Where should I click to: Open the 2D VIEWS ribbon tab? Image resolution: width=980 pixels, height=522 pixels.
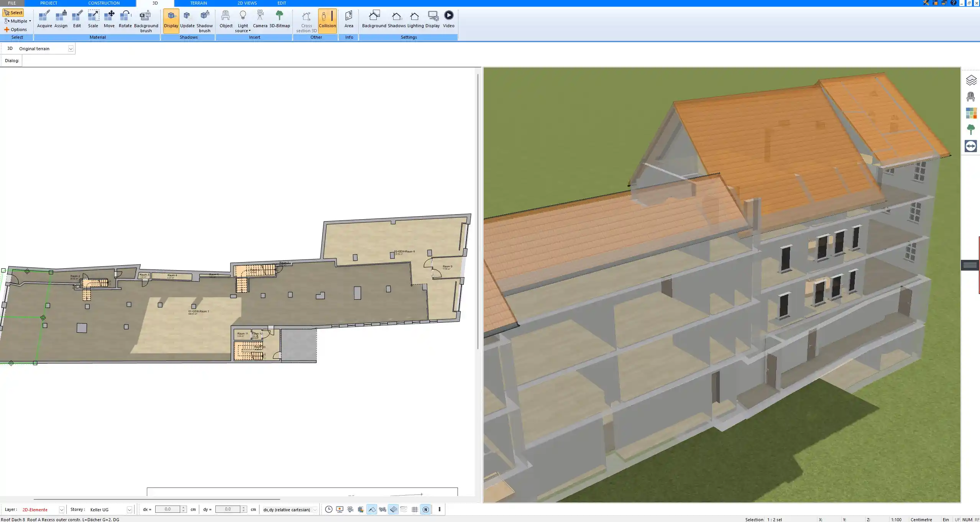(246, 3)
